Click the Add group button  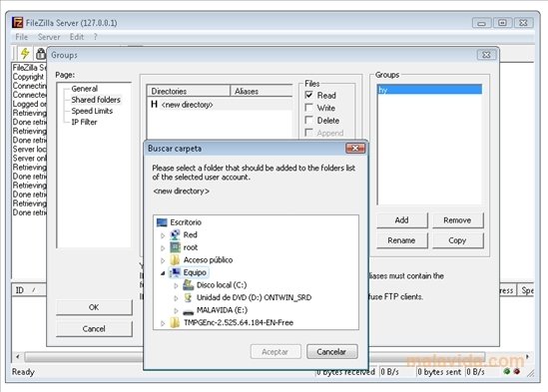point(401,220)
